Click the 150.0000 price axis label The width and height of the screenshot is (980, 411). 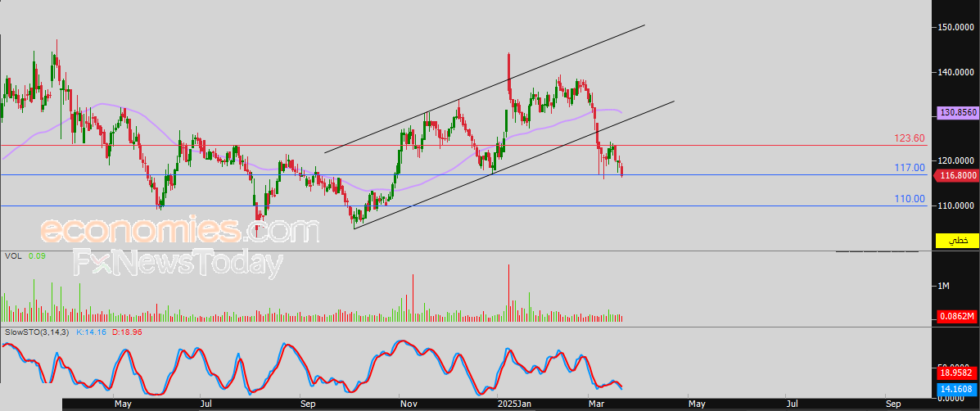coord(958,28)
